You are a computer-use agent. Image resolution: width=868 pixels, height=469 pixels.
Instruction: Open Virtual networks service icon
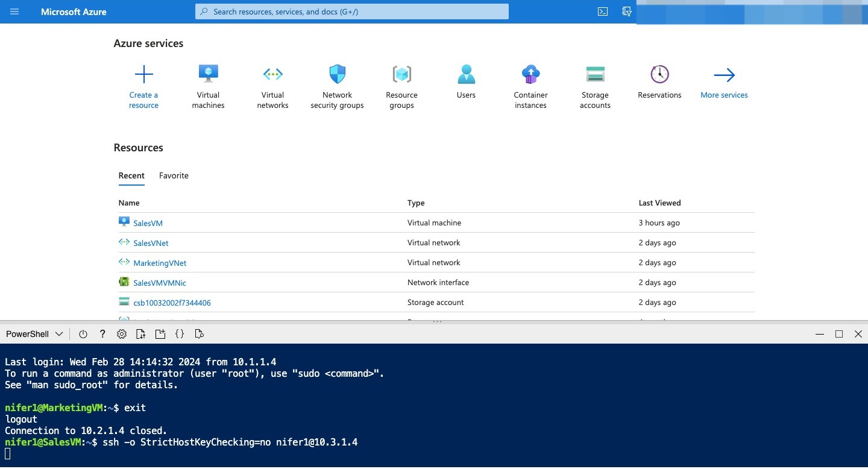[x=273, y=74]
